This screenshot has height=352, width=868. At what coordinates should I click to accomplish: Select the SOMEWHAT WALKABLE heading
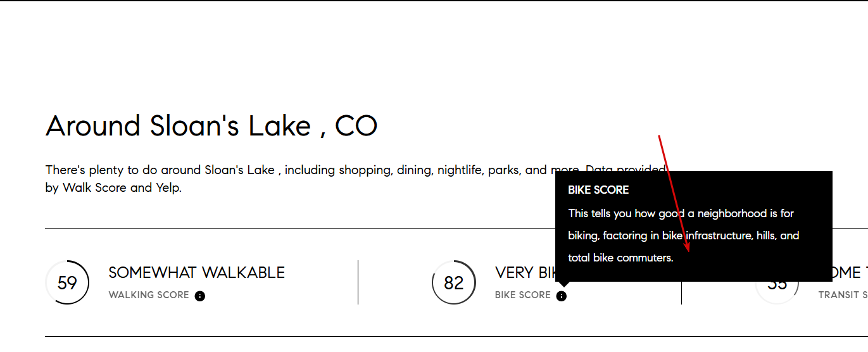pos(197,273)
